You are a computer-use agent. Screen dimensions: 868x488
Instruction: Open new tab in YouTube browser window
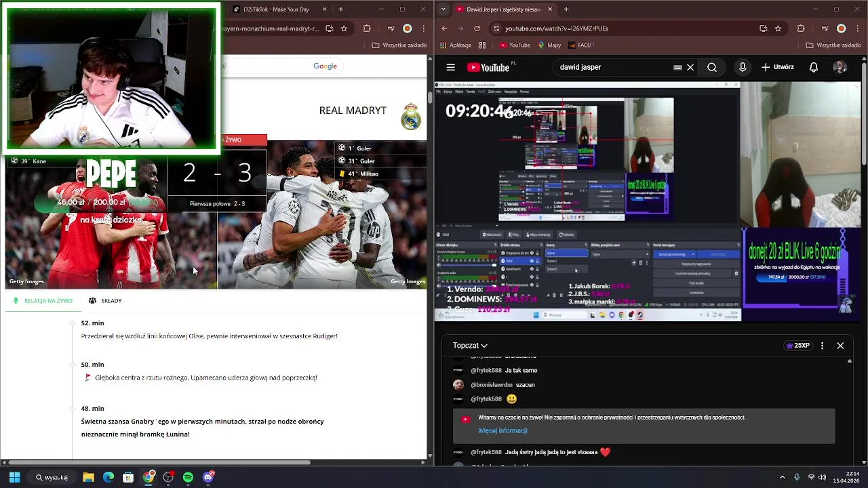click(x=566, y=9)
